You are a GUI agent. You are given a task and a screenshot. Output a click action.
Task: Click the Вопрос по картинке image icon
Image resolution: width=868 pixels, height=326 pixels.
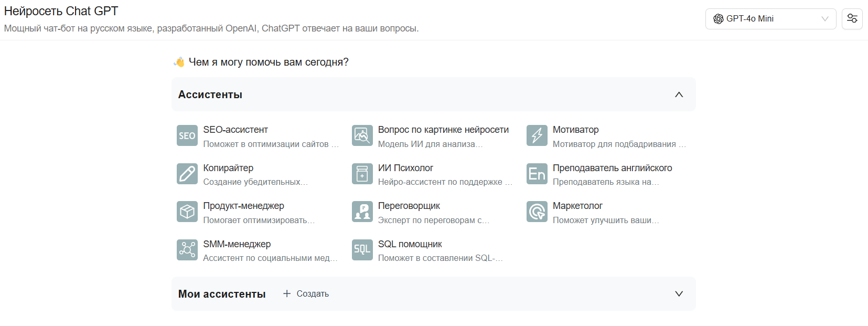(x=362, y=135)
